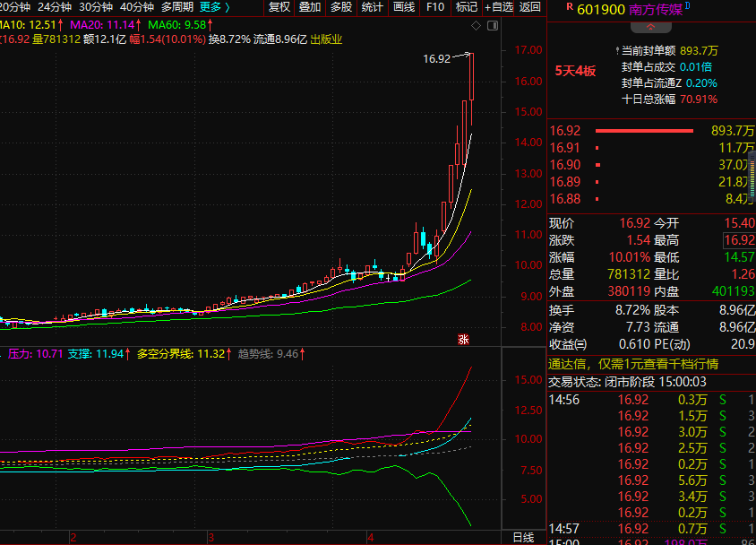Click the 日线 period label below the chart
The width and height of the screenshot is (756, 545).
tap(523, 537)
